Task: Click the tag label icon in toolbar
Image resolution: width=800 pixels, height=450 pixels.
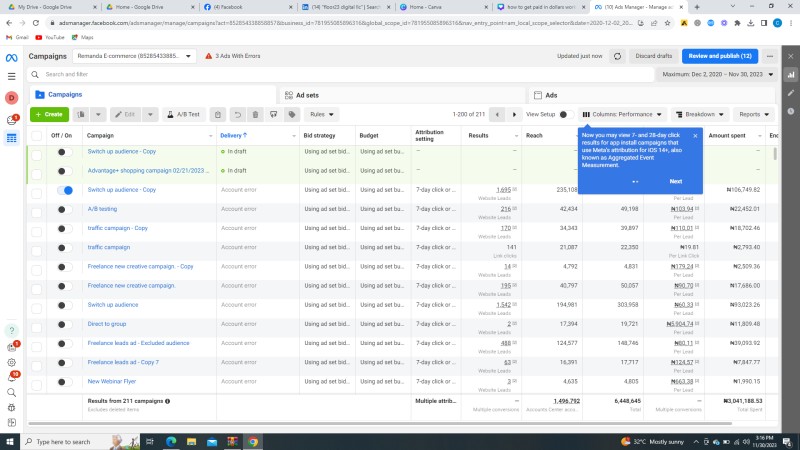Action: 292,114
